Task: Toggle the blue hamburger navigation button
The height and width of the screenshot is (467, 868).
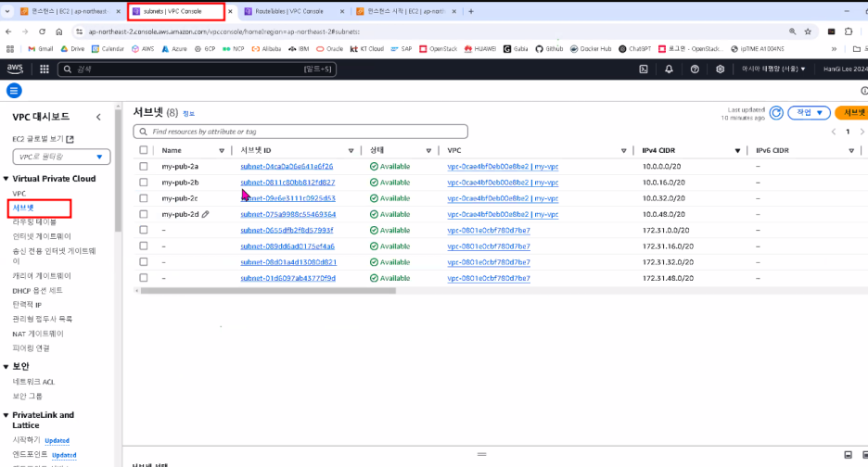Action: coord(14,90)
